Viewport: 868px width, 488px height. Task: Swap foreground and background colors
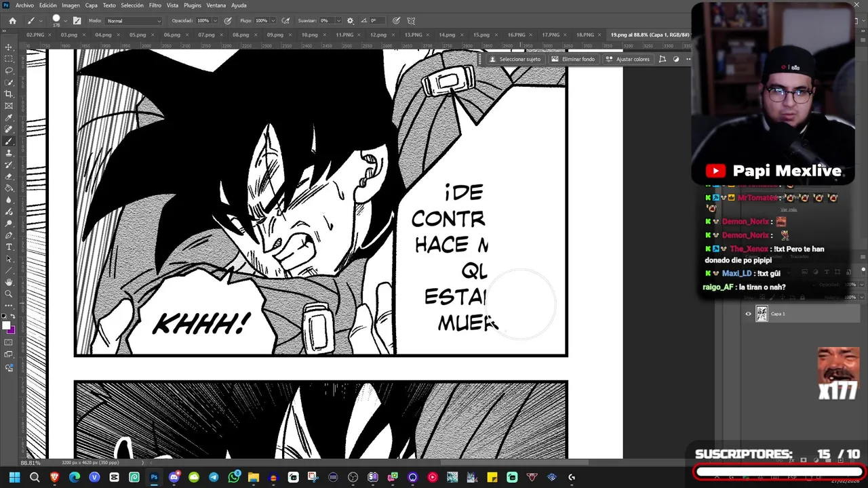click(14, 317)
